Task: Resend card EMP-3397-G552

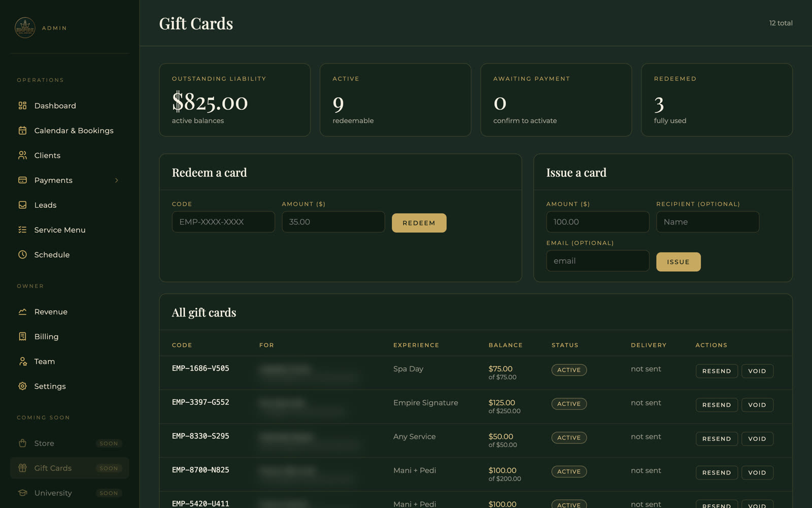Action: 717,405
